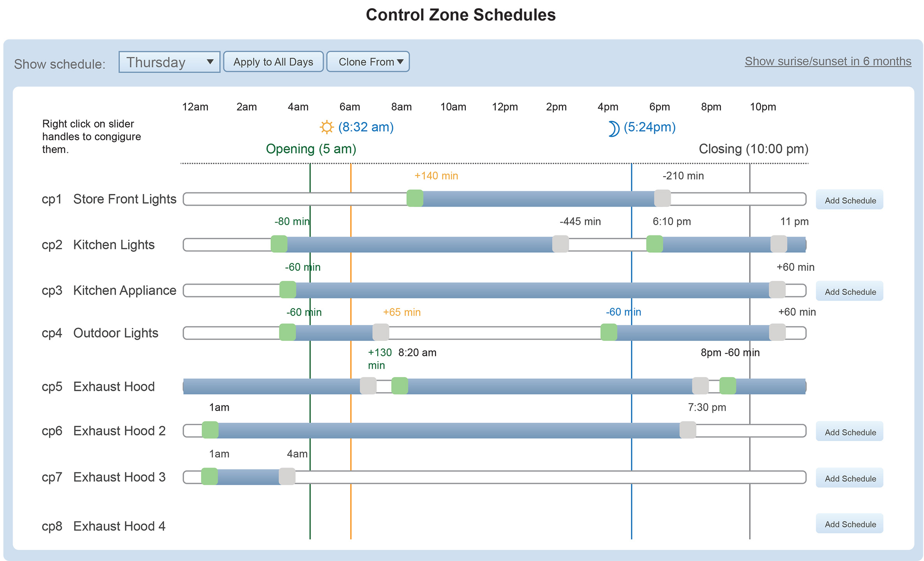This screenshot has height=561, width=924.
Task: Select Kitchen Lights -445 min gray handle
Action: pyautogui.click(x=560, y=244)
